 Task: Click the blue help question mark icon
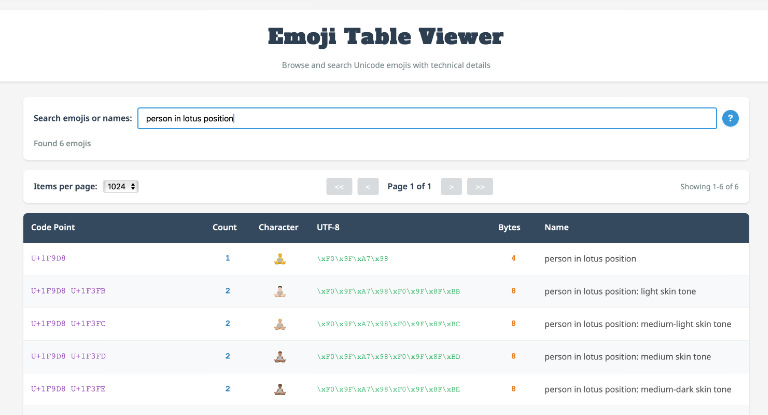(730, 118)
